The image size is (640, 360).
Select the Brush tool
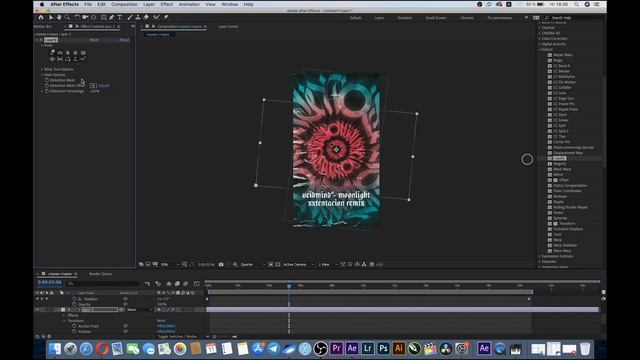pos(130,18)
